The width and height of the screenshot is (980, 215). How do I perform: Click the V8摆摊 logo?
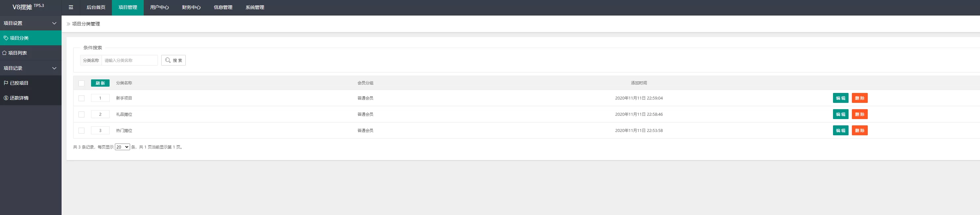coord(28,7)
